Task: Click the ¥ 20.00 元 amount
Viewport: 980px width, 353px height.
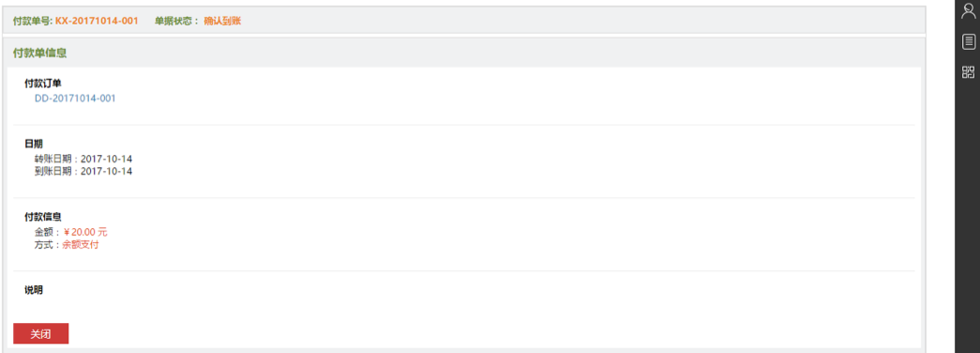Action: [x=85, y=232]
